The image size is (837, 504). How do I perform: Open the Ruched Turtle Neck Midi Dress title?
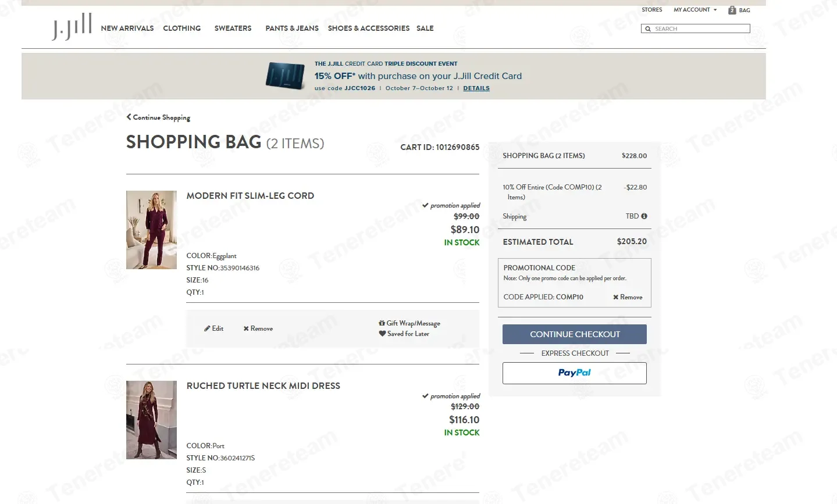pyautogui.click(x=263, y=386)
